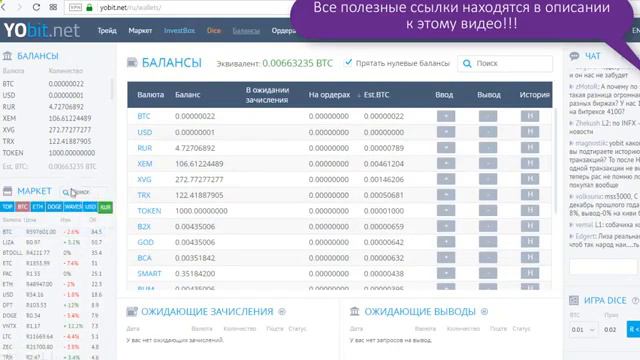Click the VPN badge in address bar
Image resolution: width=640 pixels, height=360 pixels.
pyautogui.click(x=75, y=7)
